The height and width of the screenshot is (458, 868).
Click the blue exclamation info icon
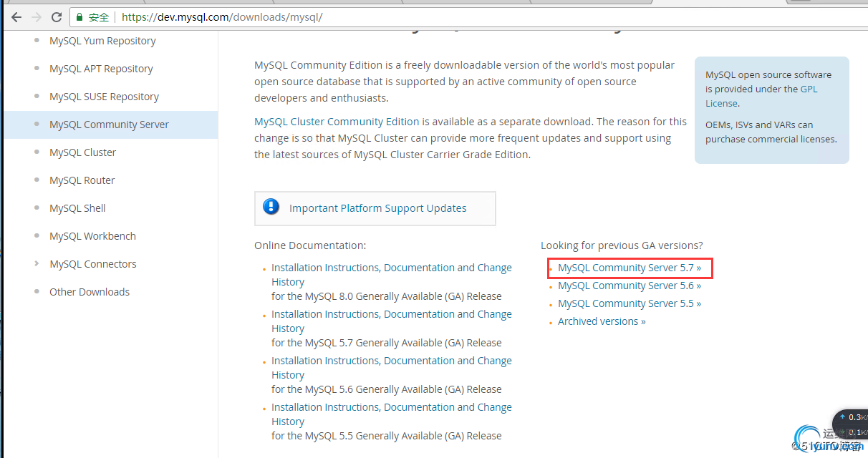[x=271, y=207]
